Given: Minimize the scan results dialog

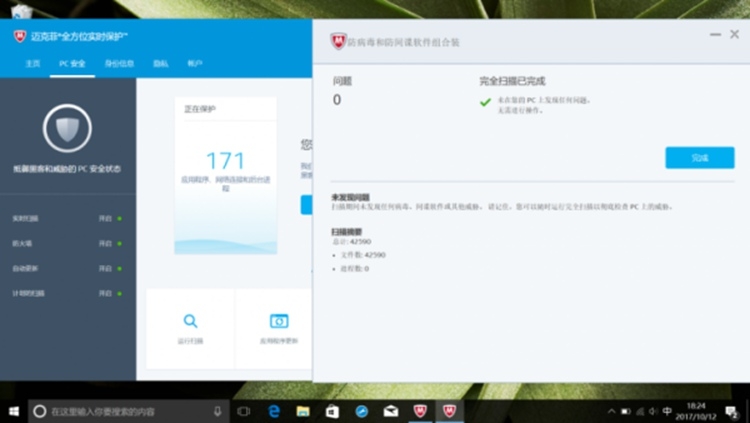Looking at the screenshot, I should [x=715, y=34].
